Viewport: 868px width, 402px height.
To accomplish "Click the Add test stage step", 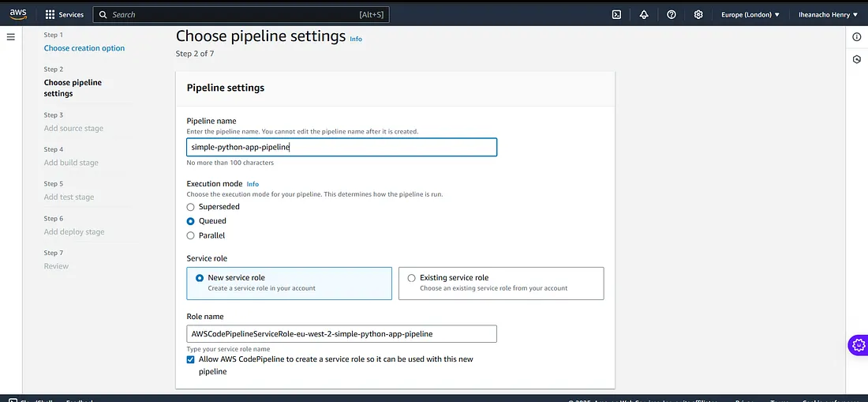I will coord(69,197).
